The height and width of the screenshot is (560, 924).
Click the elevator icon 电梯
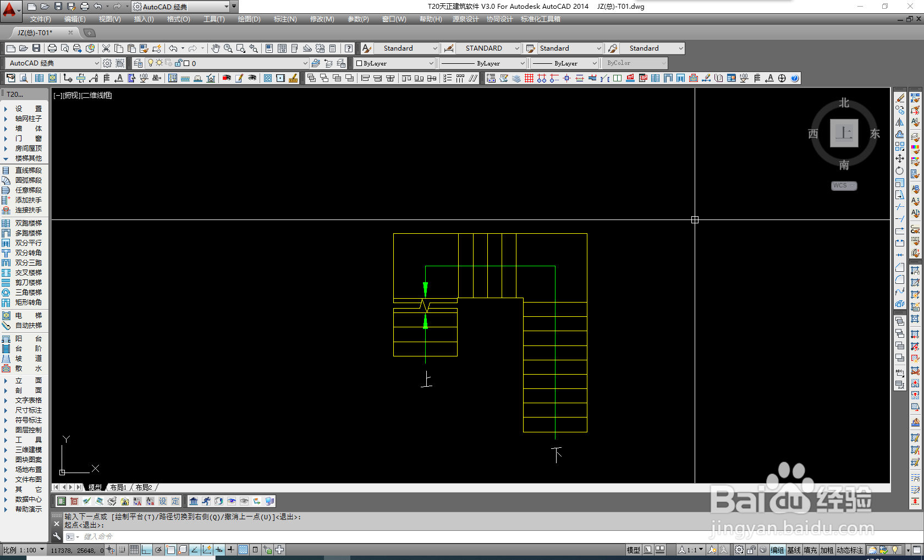(6, 316)
